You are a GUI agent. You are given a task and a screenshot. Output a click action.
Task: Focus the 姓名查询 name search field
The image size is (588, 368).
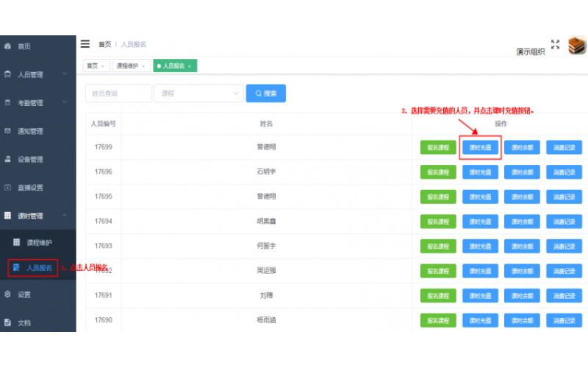click(118, 93)
